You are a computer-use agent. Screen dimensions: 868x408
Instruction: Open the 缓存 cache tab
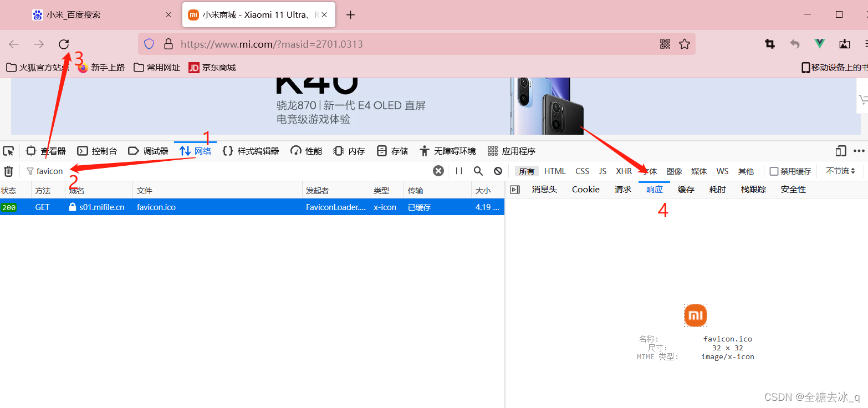(686, 190)
